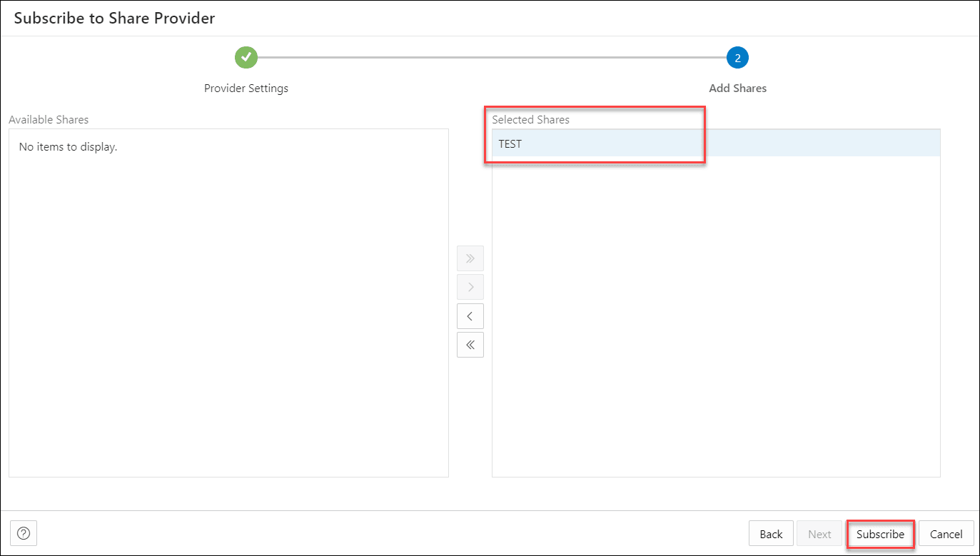Click the Selected Shares header label
The height and width of the screenshot is (556, 980).
click(x=531, y=119)
